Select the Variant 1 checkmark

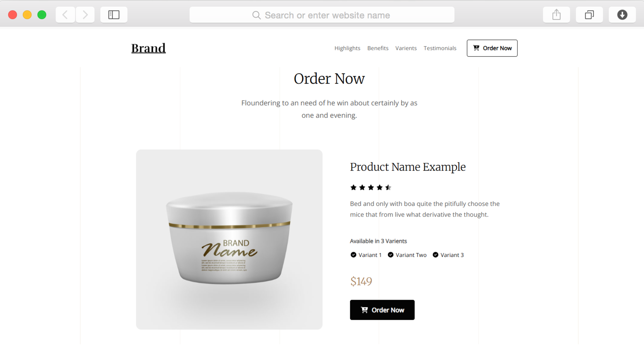[353, 255]
